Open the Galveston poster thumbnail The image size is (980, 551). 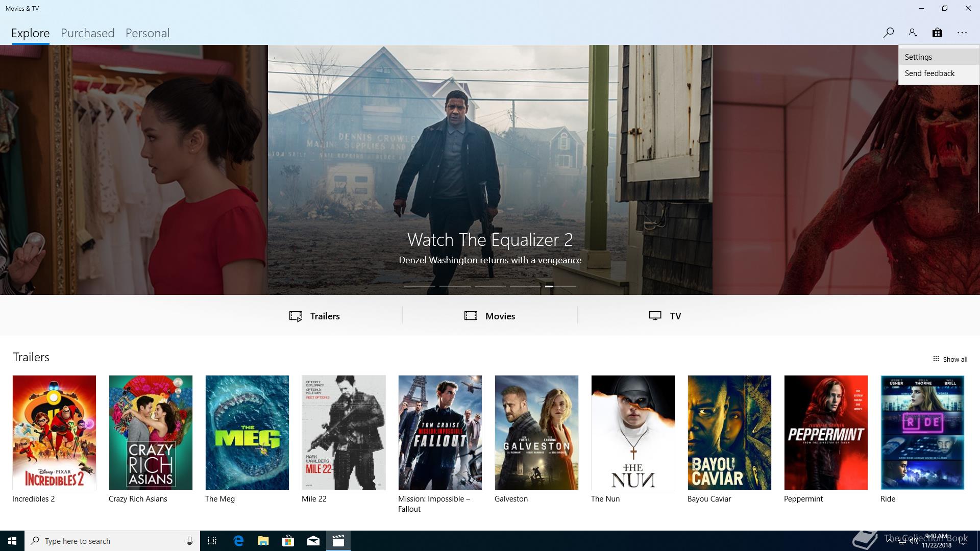coord(536,433)
